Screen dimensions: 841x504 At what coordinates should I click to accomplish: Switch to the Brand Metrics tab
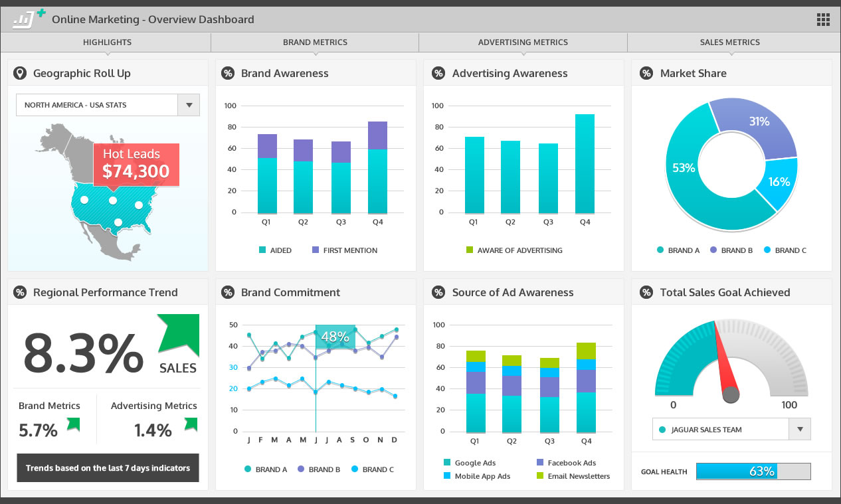click(x=315, y=42)
